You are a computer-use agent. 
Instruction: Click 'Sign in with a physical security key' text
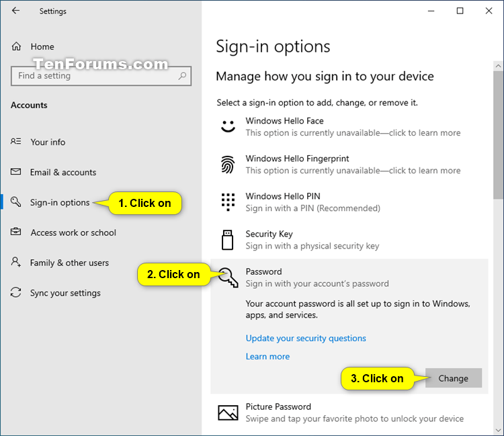312,246
